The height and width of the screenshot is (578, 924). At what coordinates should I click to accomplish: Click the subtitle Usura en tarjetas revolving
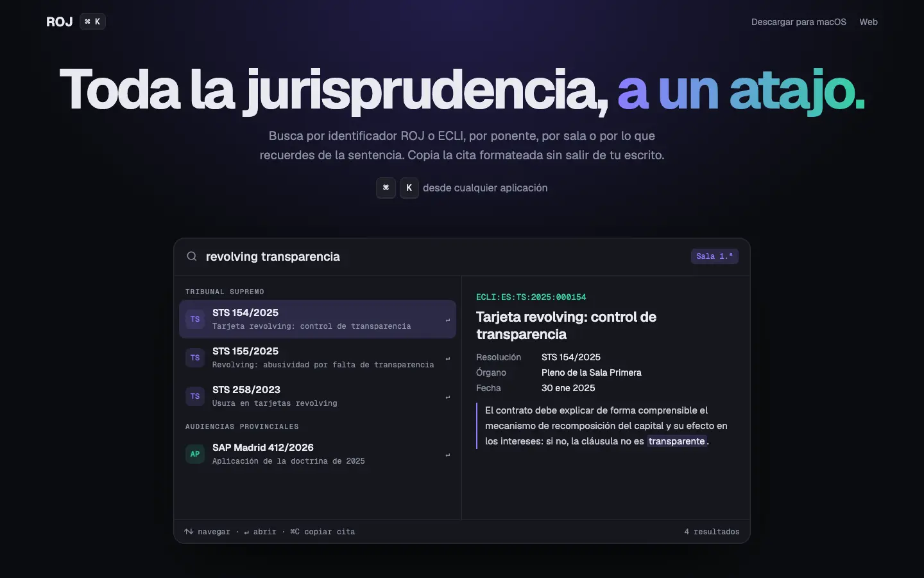tap(275, 403)
